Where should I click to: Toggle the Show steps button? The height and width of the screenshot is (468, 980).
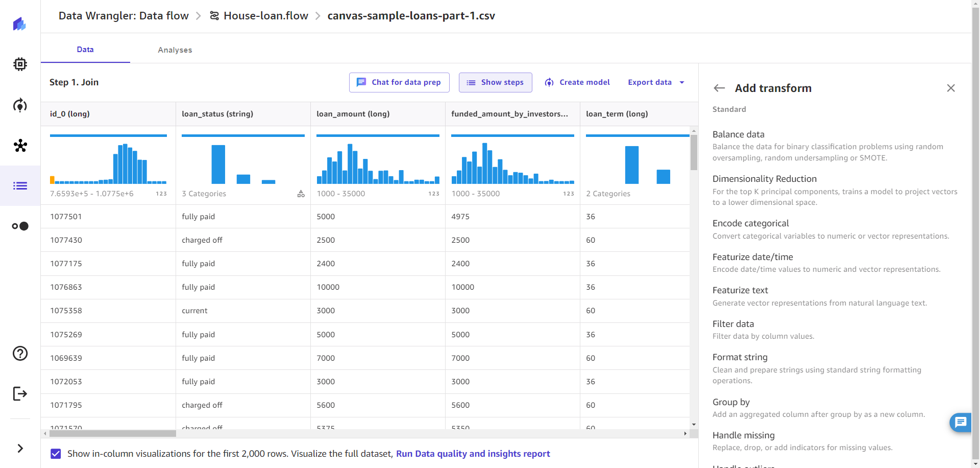[495, 82]
